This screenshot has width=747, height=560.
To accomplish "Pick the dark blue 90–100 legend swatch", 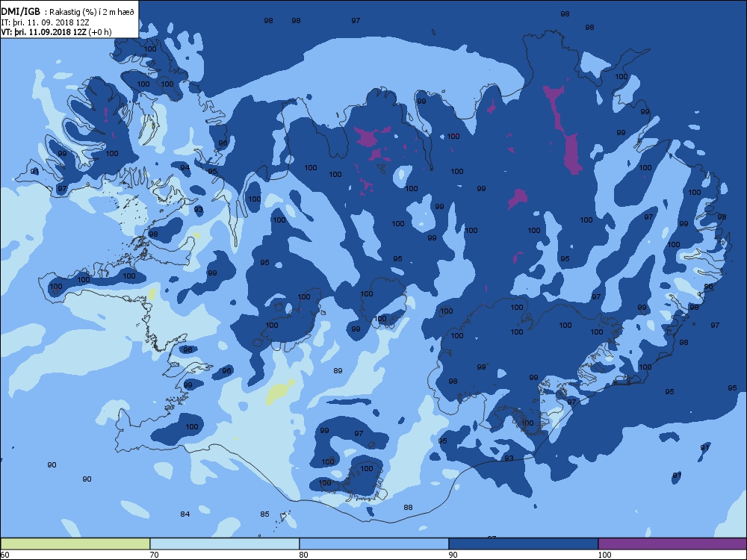I will pos(523,544).
